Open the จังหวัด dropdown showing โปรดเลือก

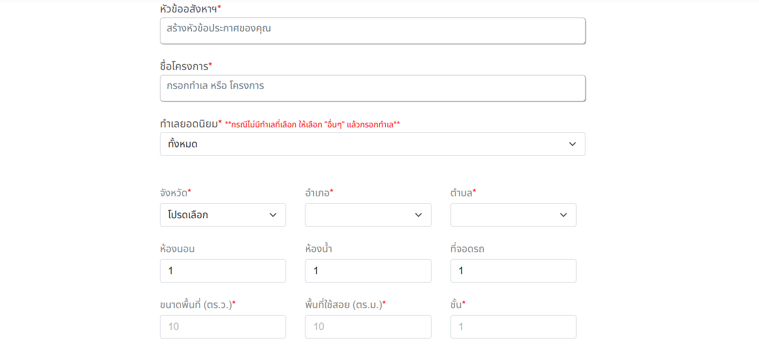tap(223, 215)
